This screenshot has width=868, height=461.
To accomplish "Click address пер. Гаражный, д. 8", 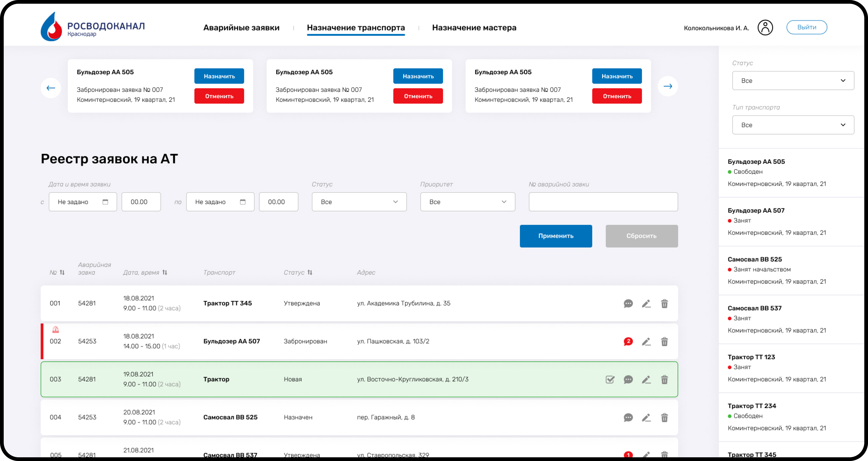I will [386, 417].
